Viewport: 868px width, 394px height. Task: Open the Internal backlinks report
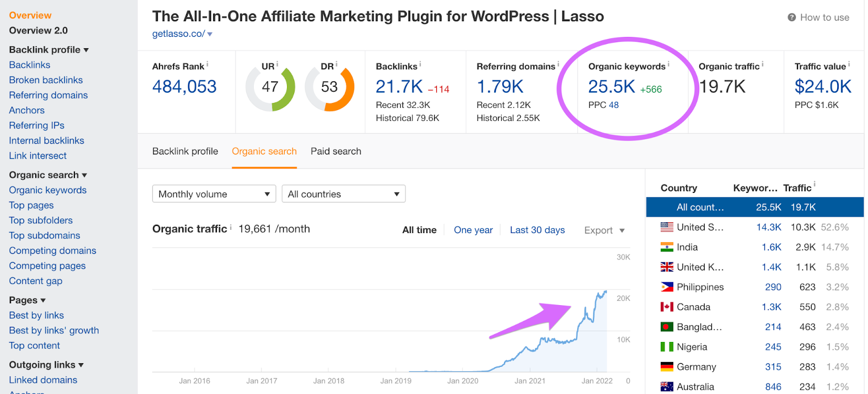[47, 140]
